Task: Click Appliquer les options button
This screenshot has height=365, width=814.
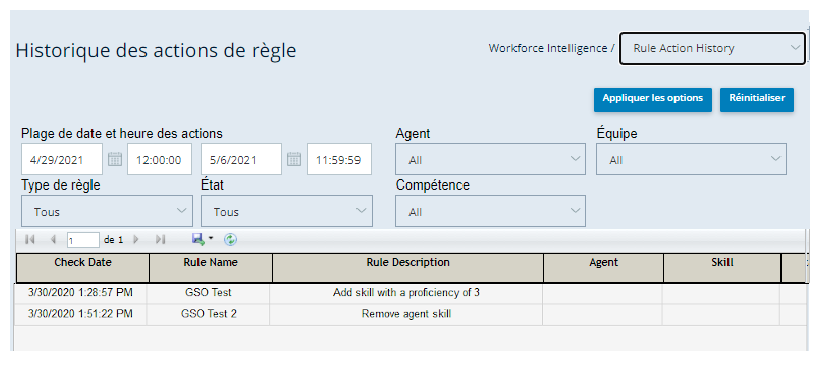Action: coord(653,99)
